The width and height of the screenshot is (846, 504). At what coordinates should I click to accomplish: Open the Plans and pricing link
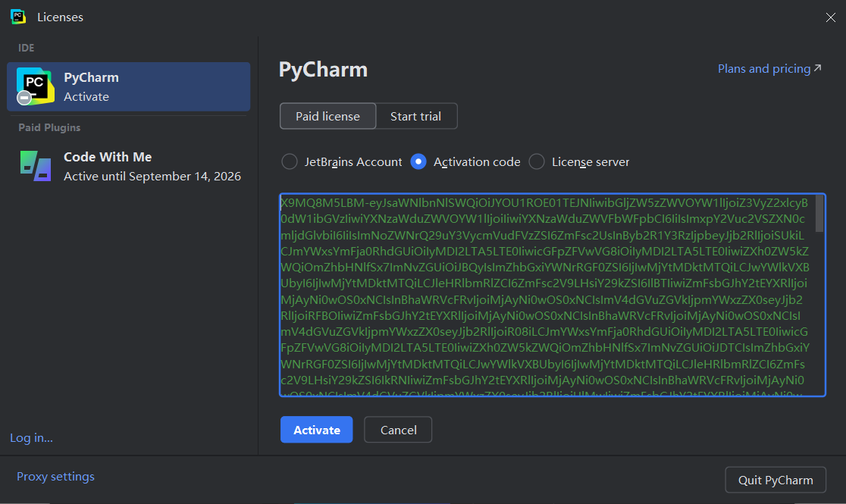pos(769,68)
